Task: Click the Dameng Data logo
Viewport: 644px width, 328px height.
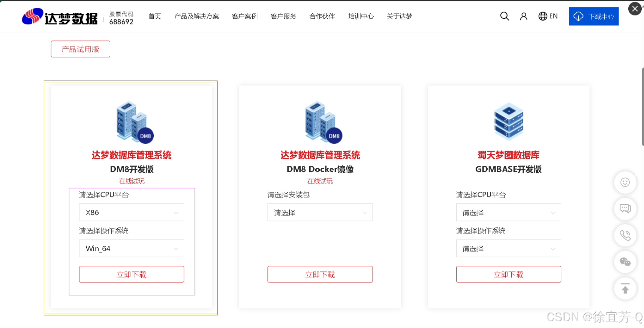Action: point(60,16)
